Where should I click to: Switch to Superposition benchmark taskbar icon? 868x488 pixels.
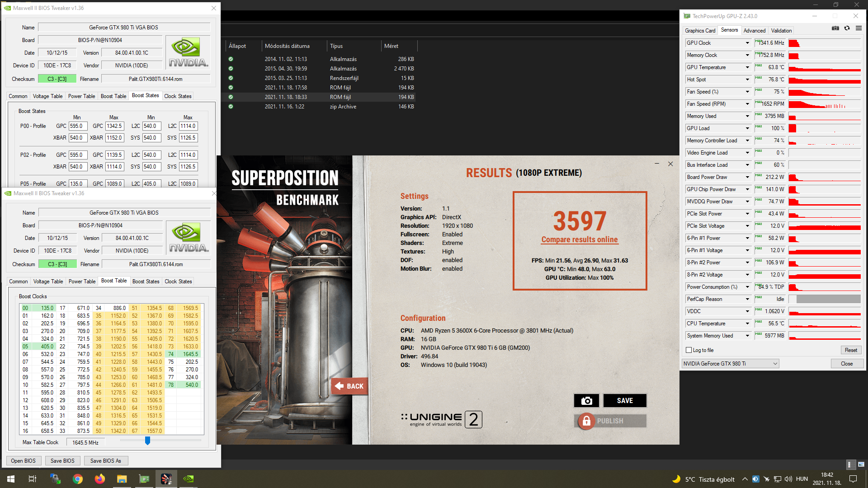(x=166, y=479)
